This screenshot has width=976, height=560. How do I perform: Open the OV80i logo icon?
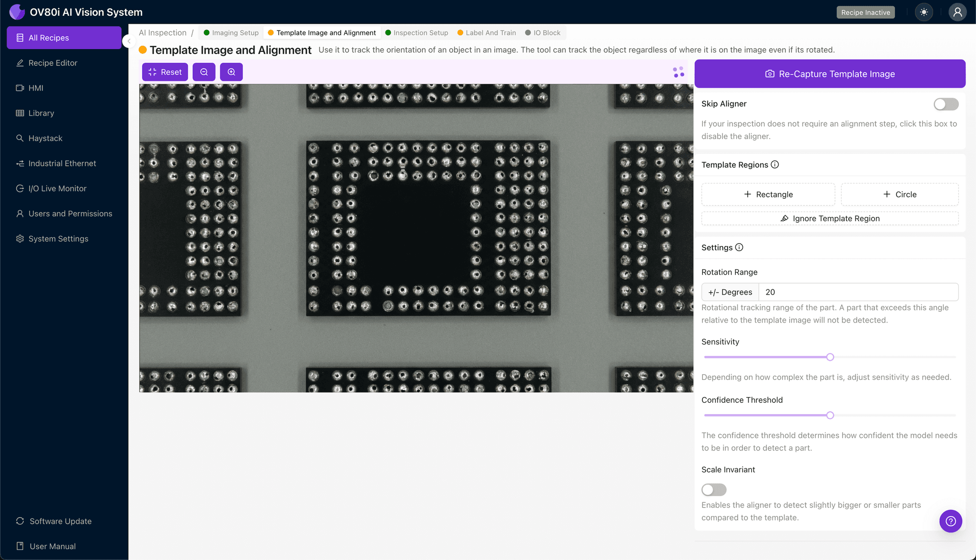17,12
